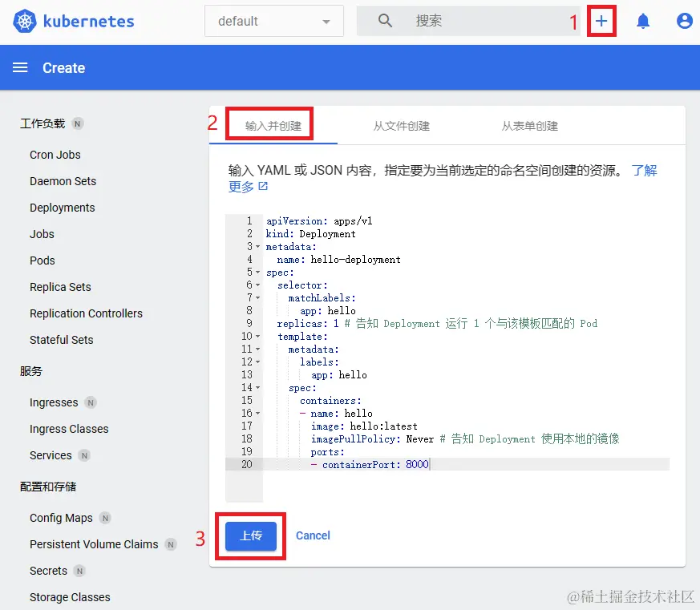Image resolution: width=700 pixels, height=610 pixels.
Task: Open Services in the sidebar
Action: click(51, 455)
